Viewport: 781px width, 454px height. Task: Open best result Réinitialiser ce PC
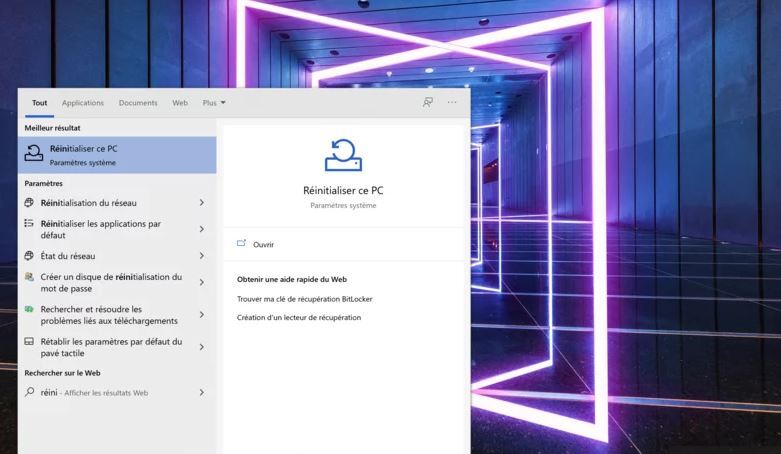pyautogui.click(x=117, y=155)
